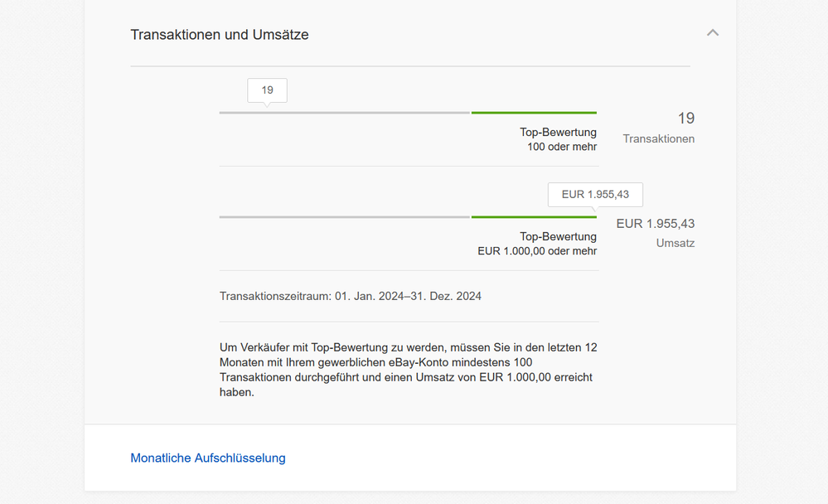Click the large '19' transactions total
828x504 pixels.
click(685, 119)
